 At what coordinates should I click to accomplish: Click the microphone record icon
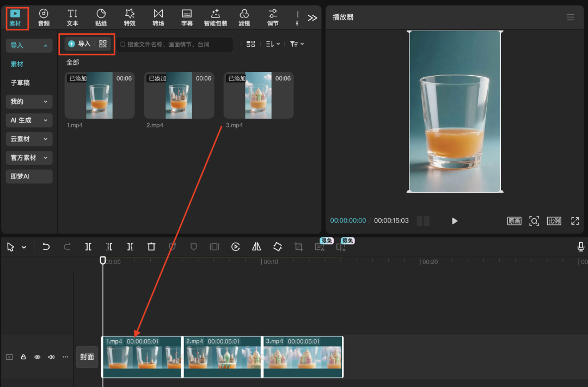tap(581, 247)
